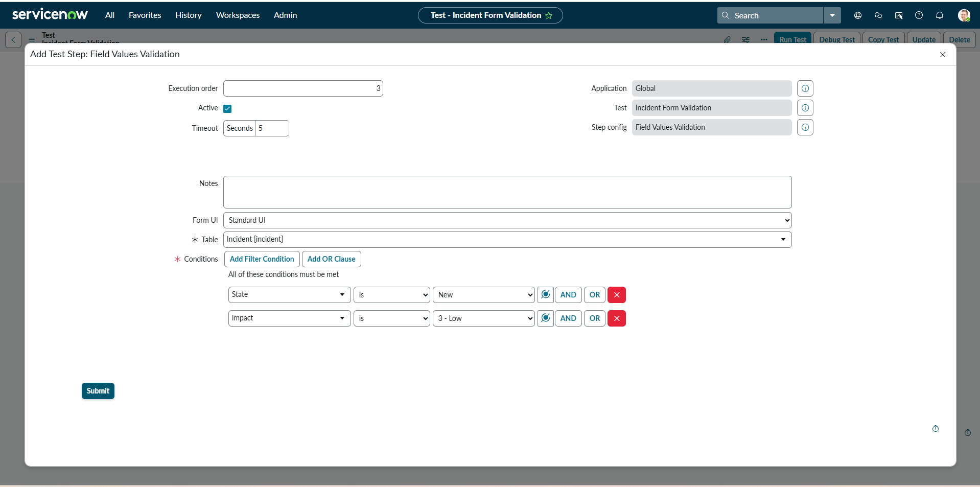Toggle the Active checkbox

click(227, 108)
